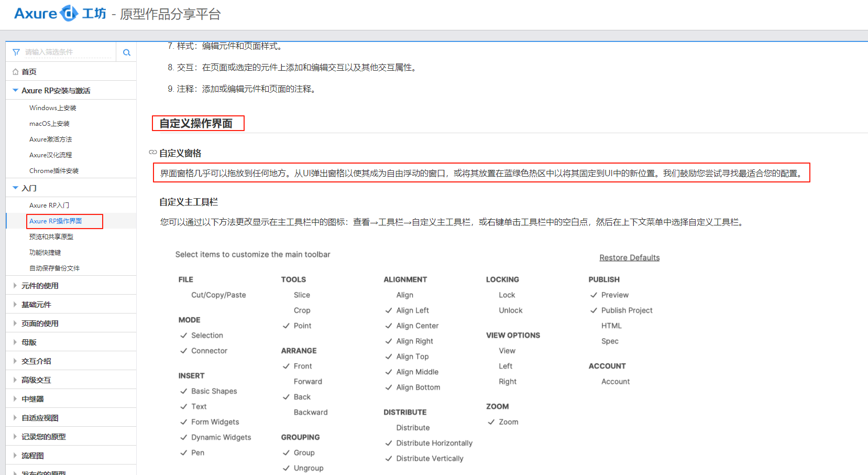Uncheck the Back arrange item
The height and width of the screenshot is (475, 868).
[x=296, y=397]
